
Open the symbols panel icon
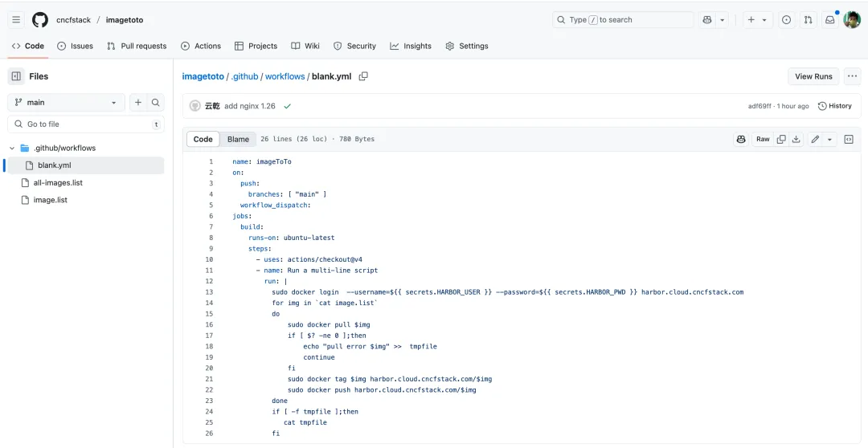(x=848, y=139)
